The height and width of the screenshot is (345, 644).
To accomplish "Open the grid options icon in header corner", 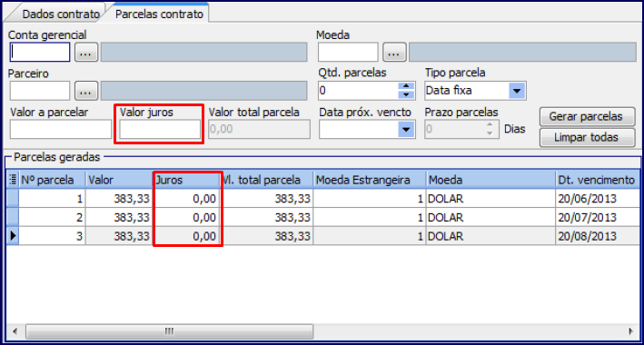I will tap(13, 180).
